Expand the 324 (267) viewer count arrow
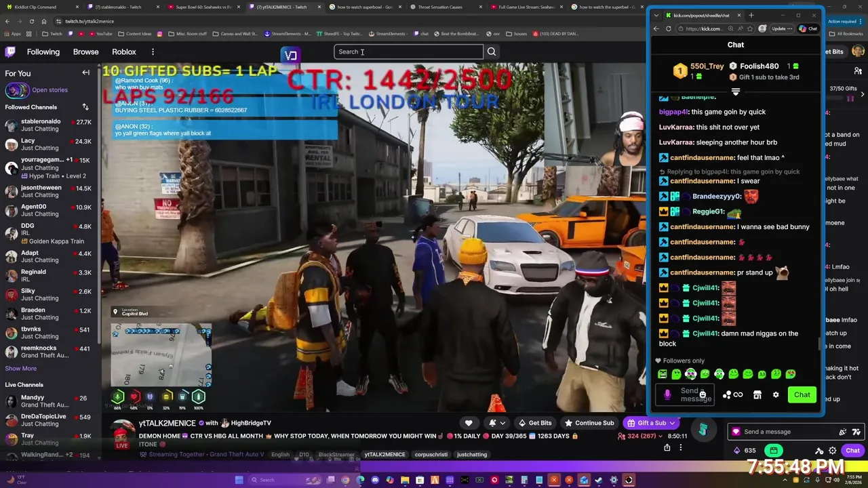 [662, 436]
